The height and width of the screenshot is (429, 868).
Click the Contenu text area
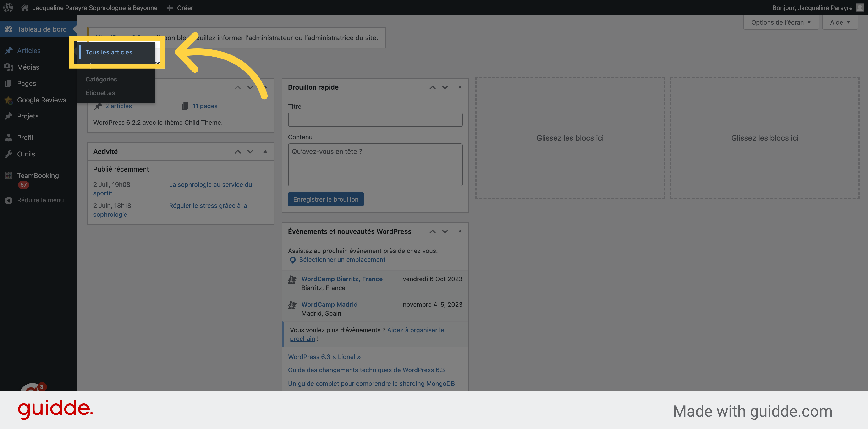[x=375, y=165]
